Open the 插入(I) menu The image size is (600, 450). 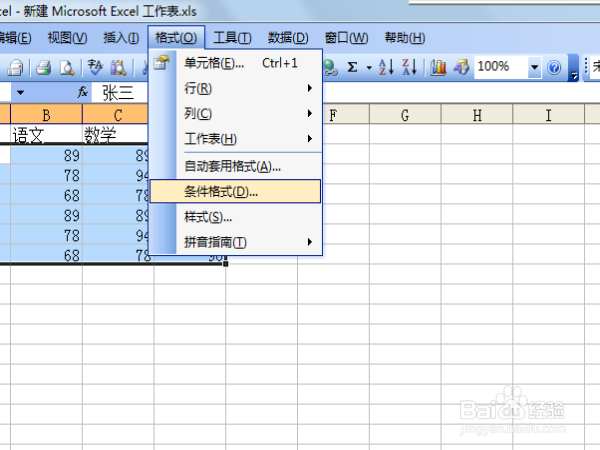[x=121, y=38]
